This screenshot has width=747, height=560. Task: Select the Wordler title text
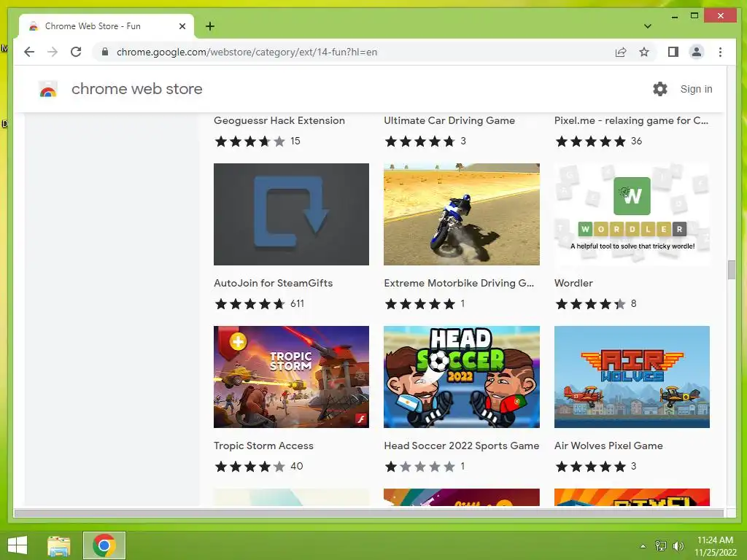tap(573, 283)
